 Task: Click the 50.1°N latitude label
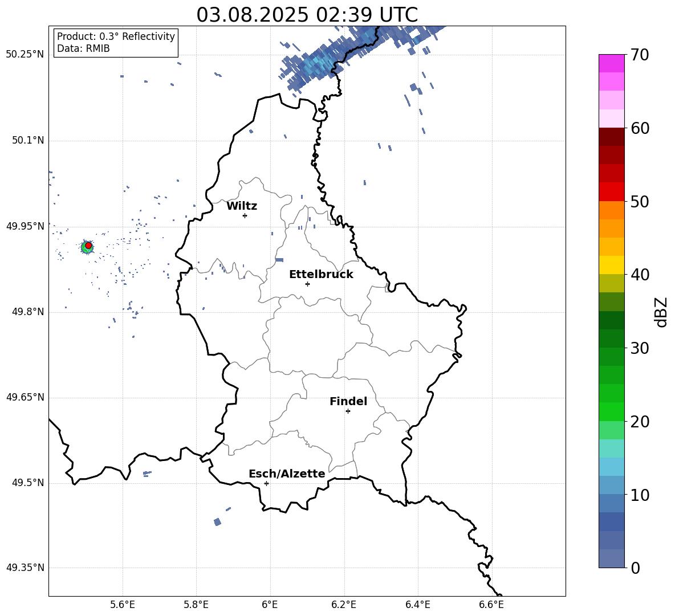tap(27, 141)
